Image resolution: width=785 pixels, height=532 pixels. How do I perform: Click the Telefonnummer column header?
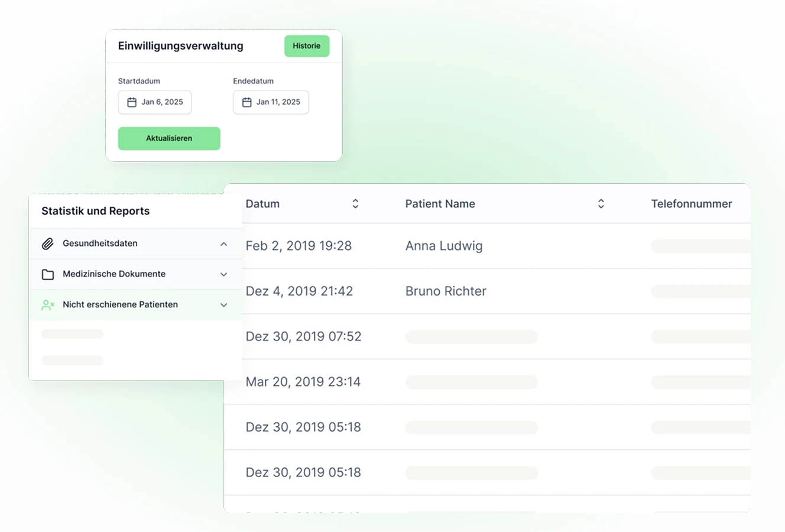coord(692,204)
